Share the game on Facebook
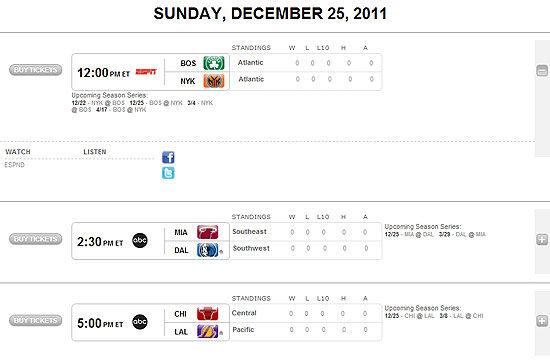Screen dimensions: 550x361 168,157
